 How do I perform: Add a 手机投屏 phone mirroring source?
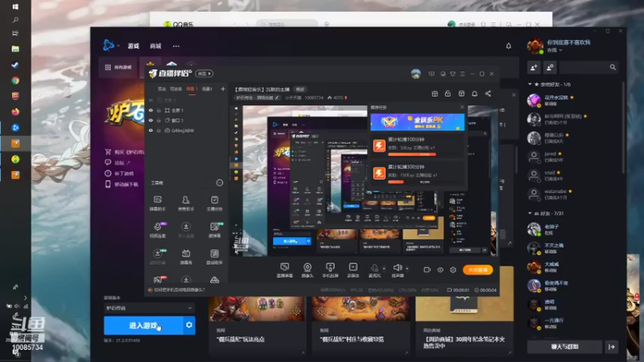coord(330,270)
